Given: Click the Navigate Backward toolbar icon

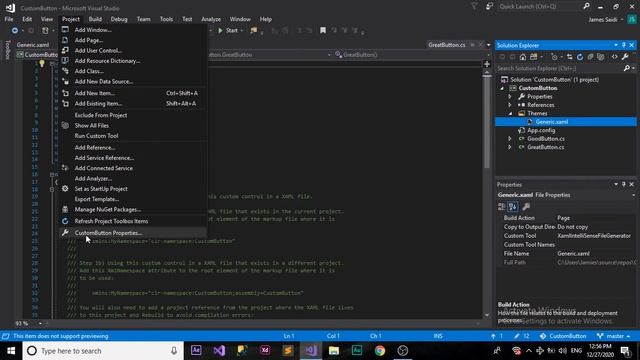Looking at the screenshot, I should (x=15, y=31).
